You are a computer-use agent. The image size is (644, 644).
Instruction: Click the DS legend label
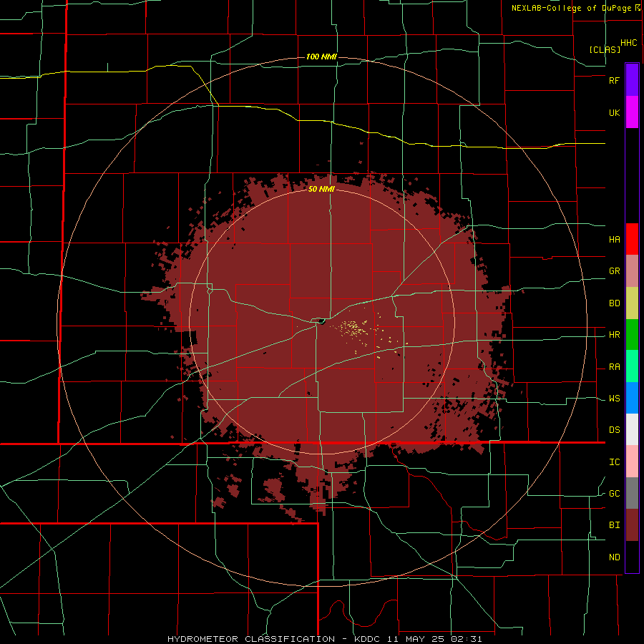(614, 430)
